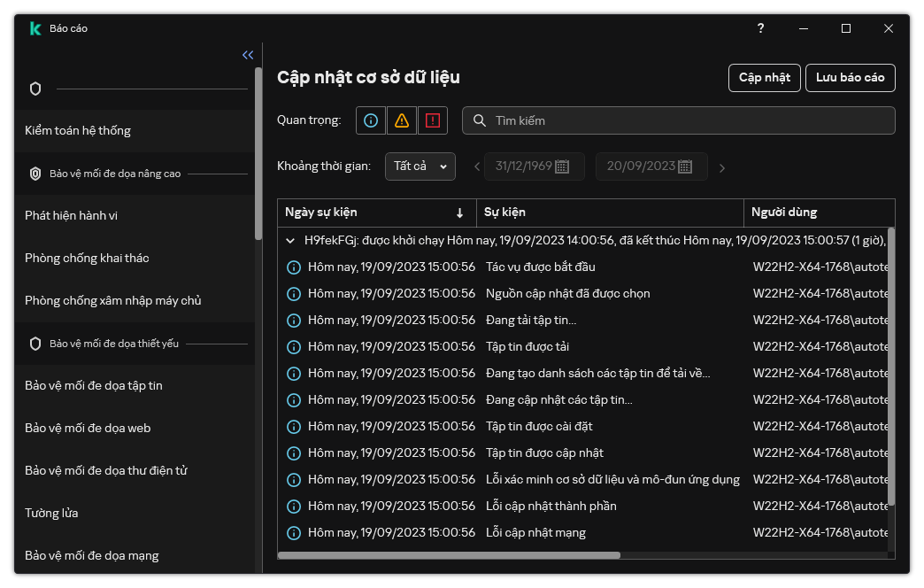This screenshot has height=588, width=924.
Task: Toggle the warning events filter icon
Action: 402,120
